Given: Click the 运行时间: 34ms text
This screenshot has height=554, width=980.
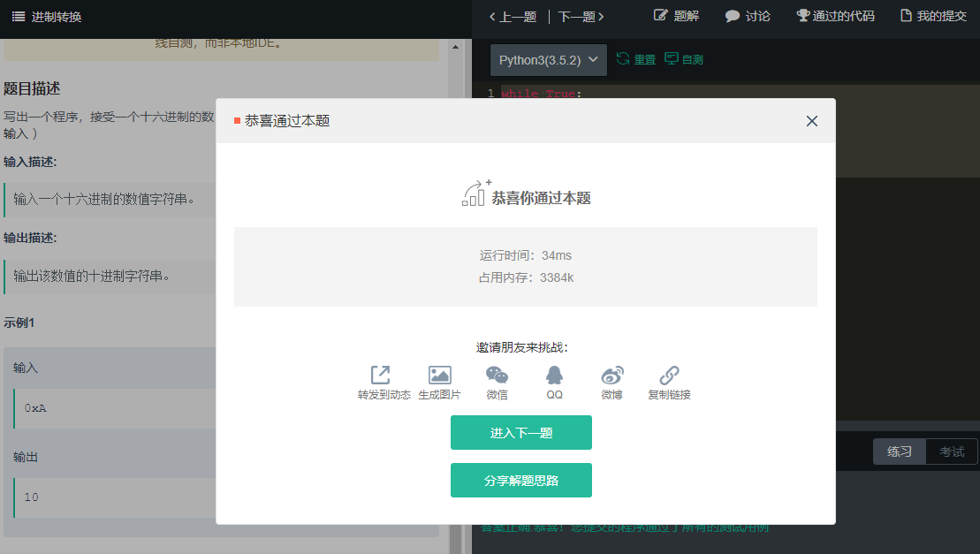Looking at the screenshot, I should [x=526, y=255].
